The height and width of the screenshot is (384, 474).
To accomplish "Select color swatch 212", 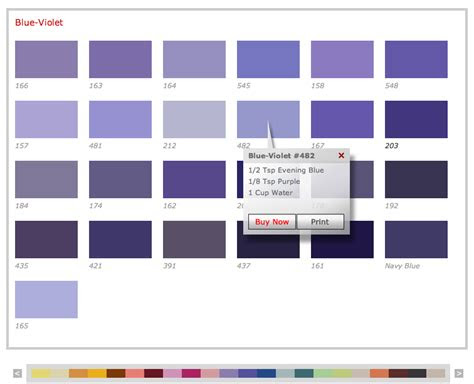I will (x=194, y=119).
